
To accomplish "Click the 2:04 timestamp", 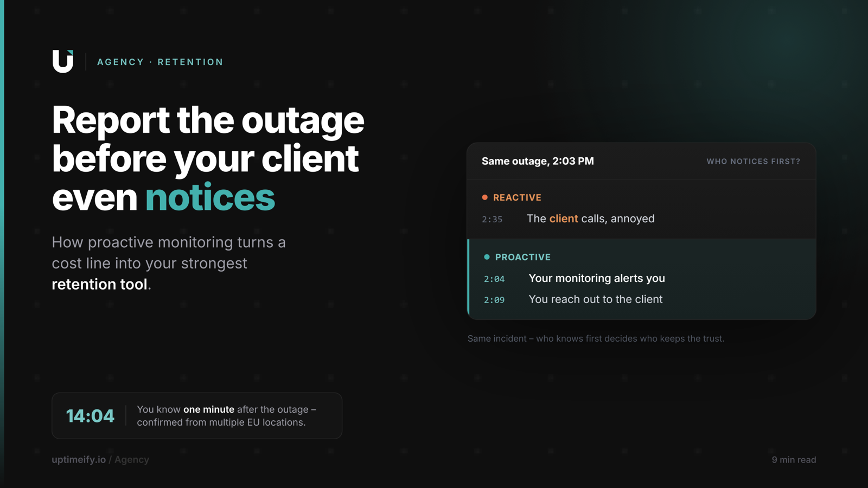I will (494, 279).
